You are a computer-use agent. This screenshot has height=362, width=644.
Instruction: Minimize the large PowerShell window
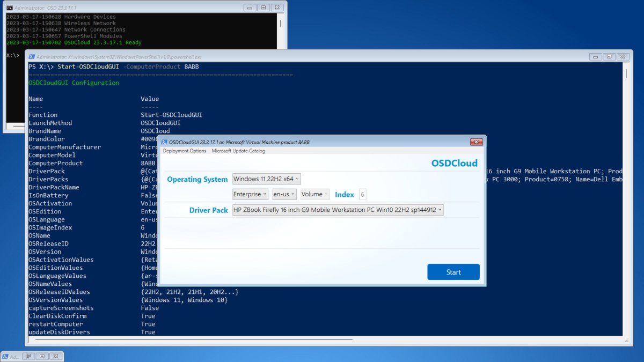click(x=595, y=56)
